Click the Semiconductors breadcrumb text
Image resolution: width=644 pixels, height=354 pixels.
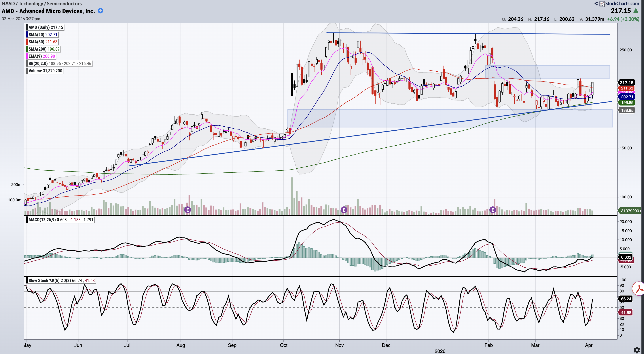(64, 3)
